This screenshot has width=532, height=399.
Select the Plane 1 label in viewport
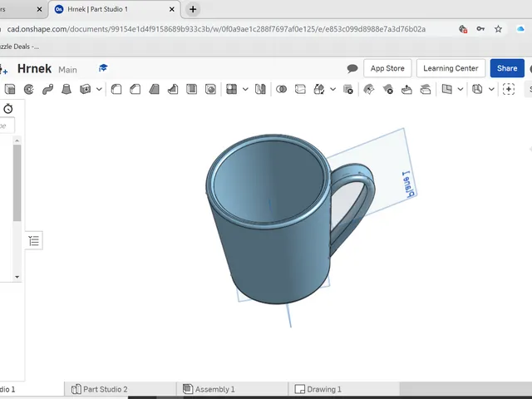[408, 185]
